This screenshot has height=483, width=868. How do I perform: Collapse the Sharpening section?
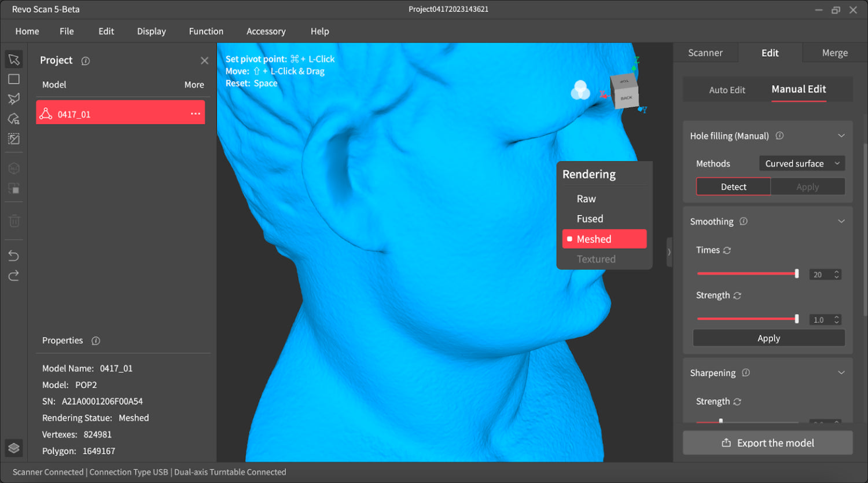point(841,372)
